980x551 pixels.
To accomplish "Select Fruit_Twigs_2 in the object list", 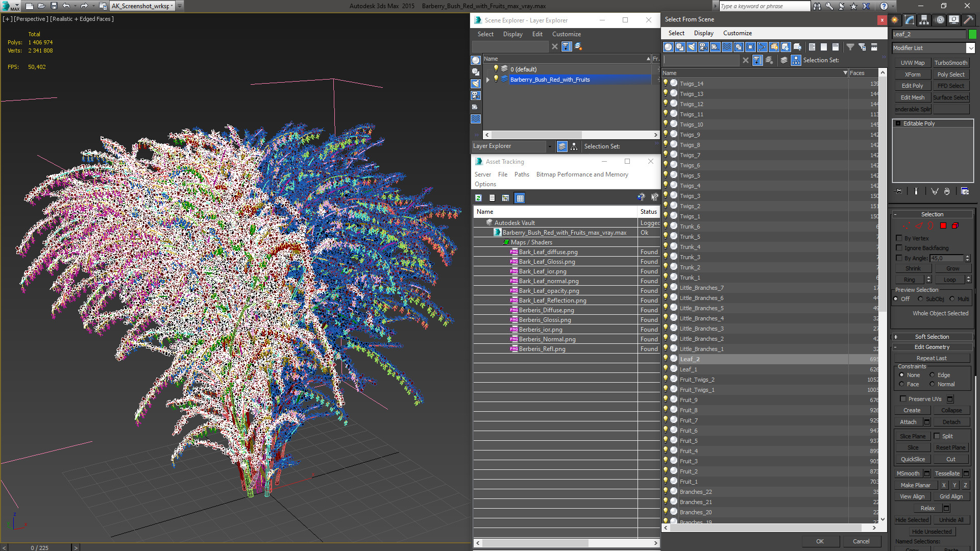I will 697,380.
